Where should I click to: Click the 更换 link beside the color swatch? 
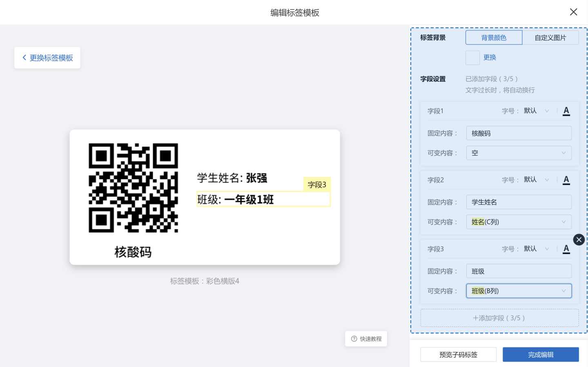pos(490,57)
